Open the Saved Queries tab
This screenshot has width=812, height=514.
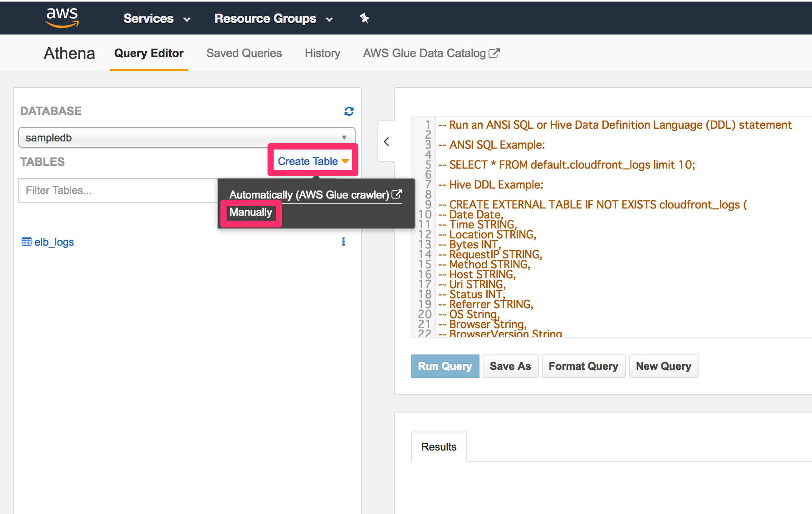pyautogui.click(x=244, y=53)
